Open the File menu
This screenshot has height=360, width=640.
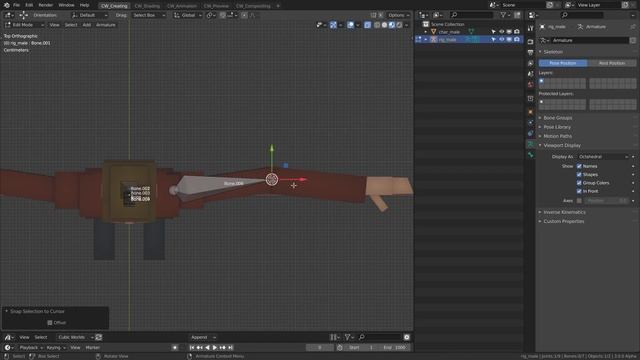click(16, 5)
